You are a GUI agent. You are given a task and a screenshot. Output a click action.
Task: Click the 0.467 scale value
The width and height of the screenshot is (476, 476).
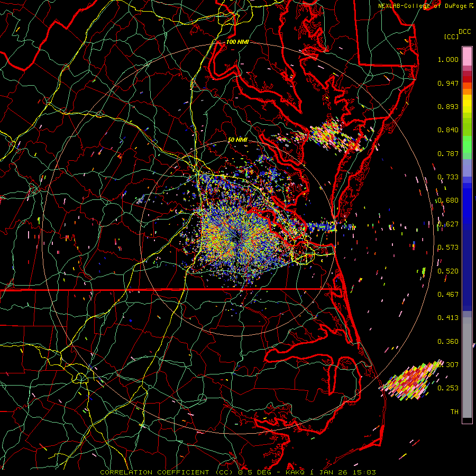(448, 295)
